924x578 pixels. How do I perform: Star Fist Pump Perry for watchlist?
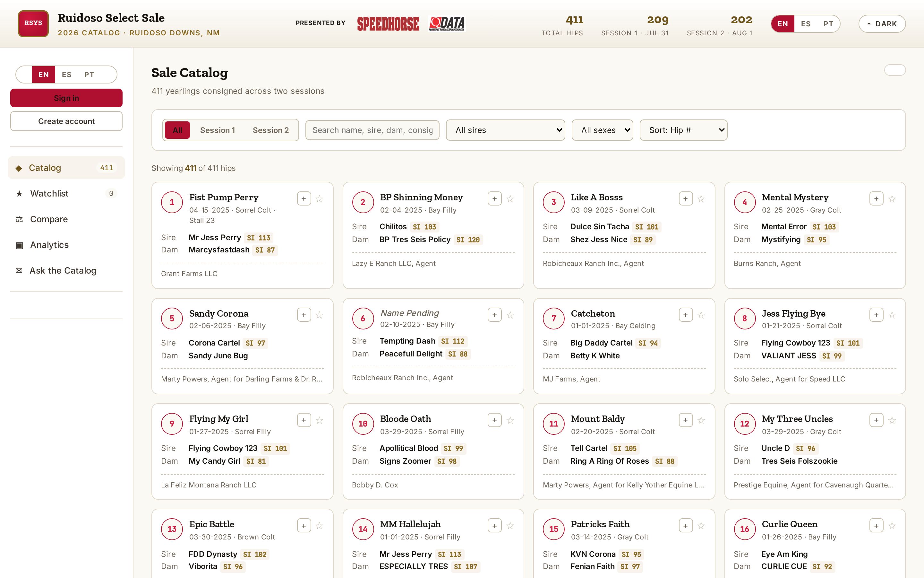[x=320, y=198]
